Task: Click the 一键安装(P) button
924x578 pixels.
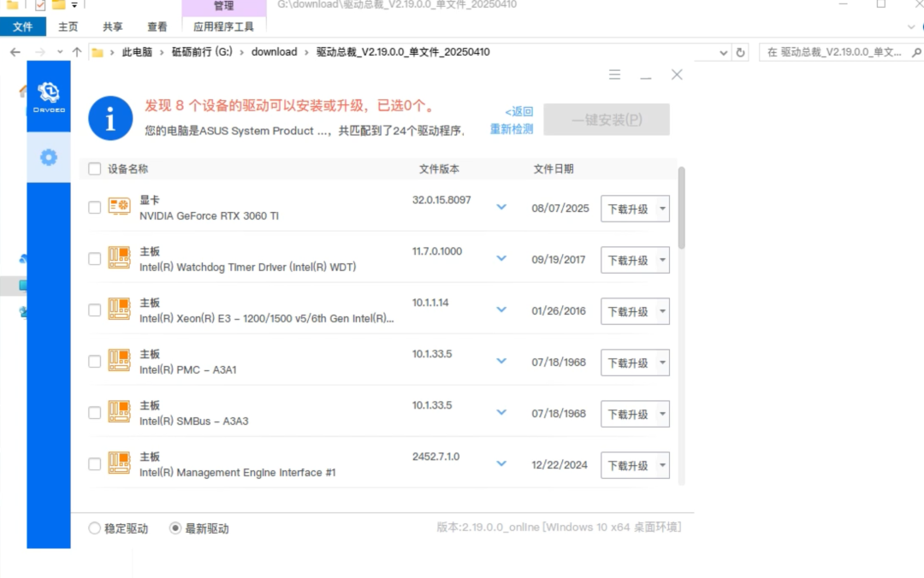Action: tap(607, 120)
